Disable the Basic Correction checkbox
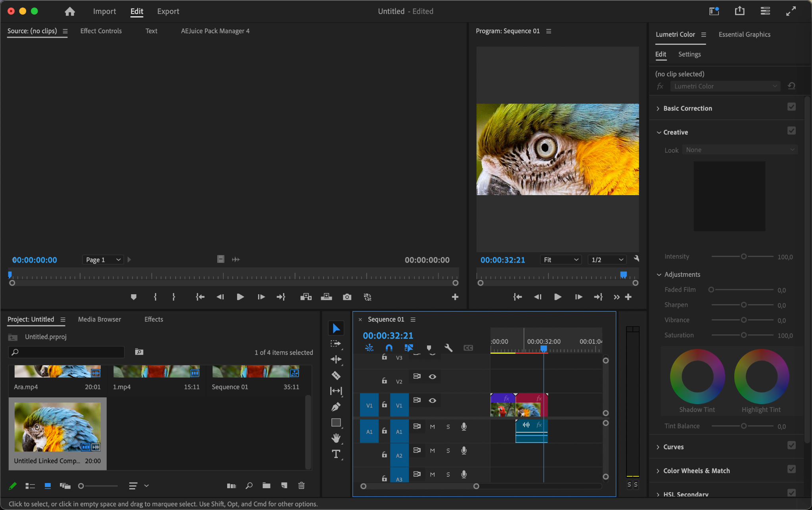 point(791,107)
